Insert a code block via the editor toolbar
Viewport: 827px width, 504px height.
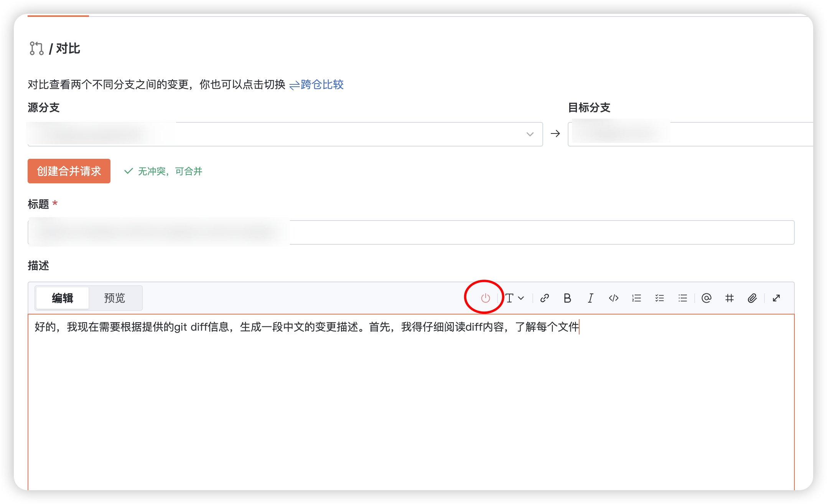[613, 298]
